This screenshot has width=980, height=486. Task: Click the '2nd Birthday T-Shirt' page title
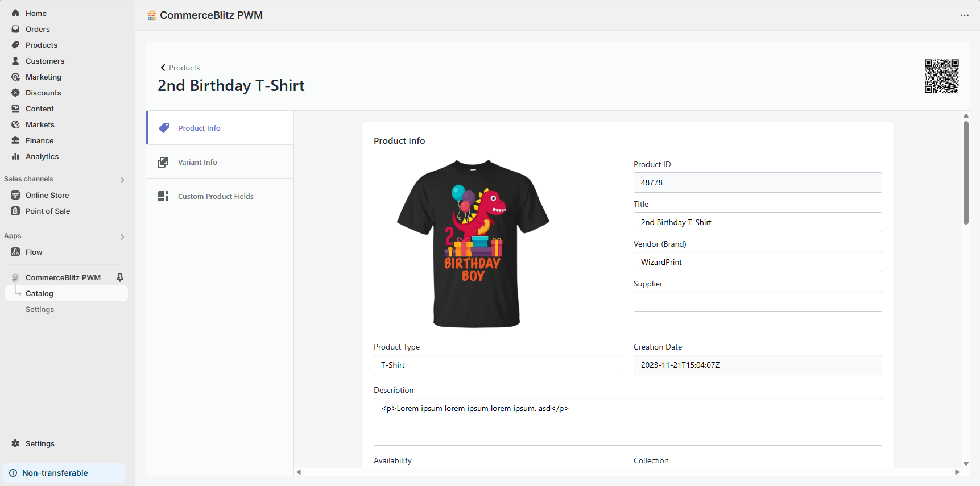pyautogui.click(x=231, y=85)
